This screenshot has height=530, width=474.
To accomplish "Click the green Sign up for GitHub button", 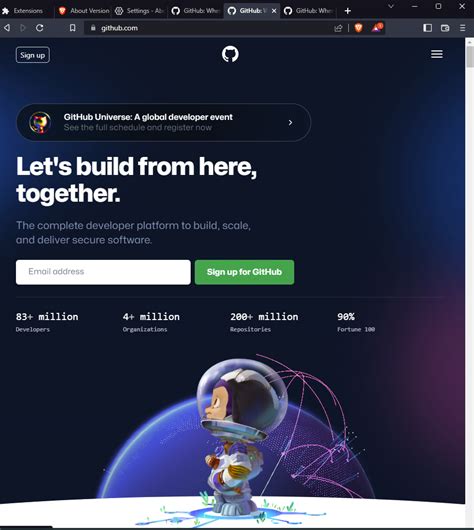I will point(244,272).
